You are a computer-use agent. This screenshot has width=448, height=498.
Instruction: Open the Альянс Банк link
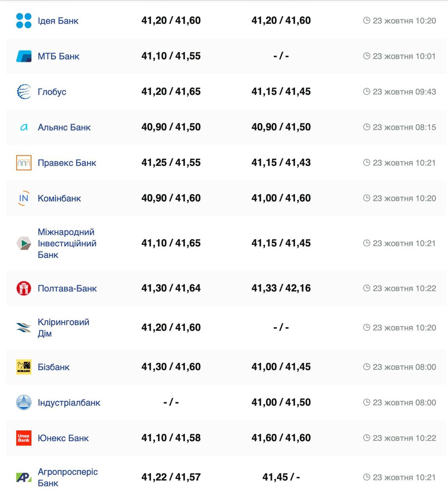(64, 127)
